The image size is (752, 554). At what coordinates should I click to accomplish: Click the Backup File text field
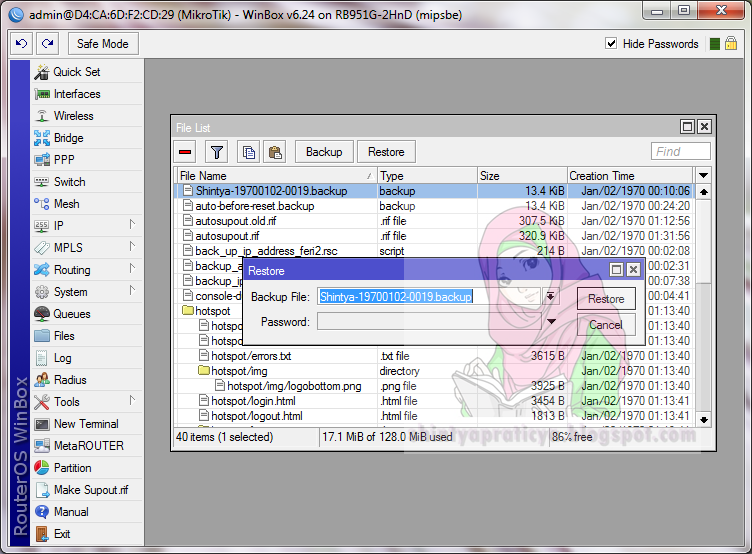tap(429, 297)
